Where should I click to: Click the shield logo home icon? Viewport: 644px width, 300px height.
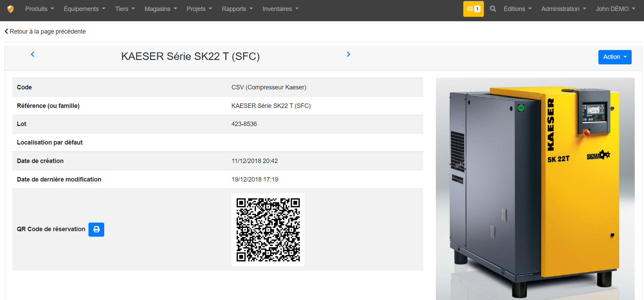(11, 9)
